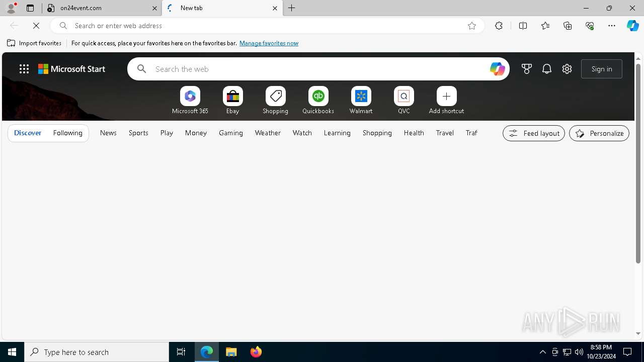This screenshot has width=644, height=362.
Task: Open the browser profile icon
Action: [11, 8]
